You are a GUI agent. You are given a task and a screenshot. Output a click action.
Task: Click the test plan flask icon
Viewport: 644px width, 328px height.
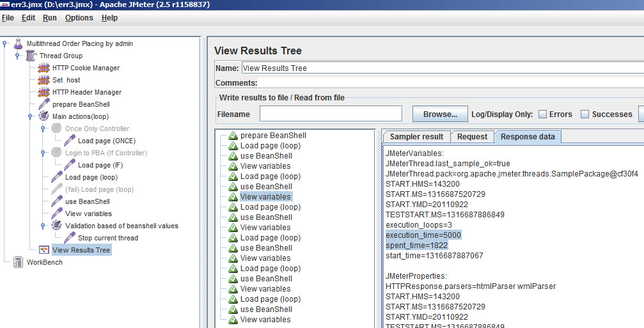tap(18, 43)
